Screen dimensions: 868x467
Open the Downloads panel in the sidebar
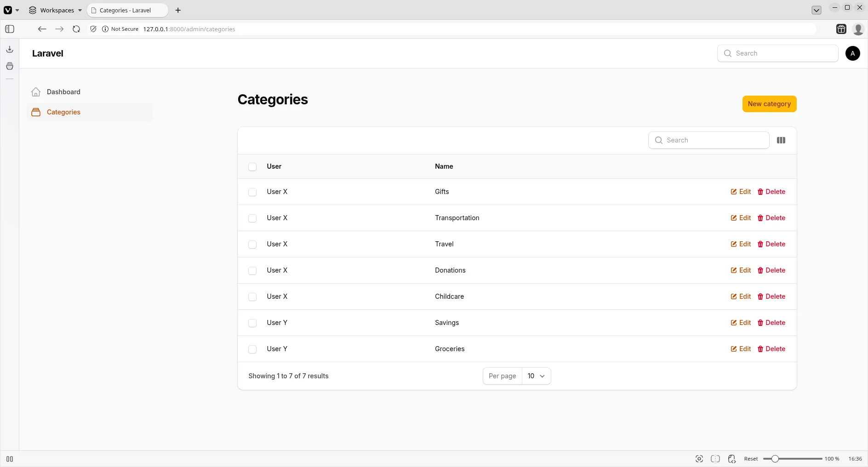9,49
